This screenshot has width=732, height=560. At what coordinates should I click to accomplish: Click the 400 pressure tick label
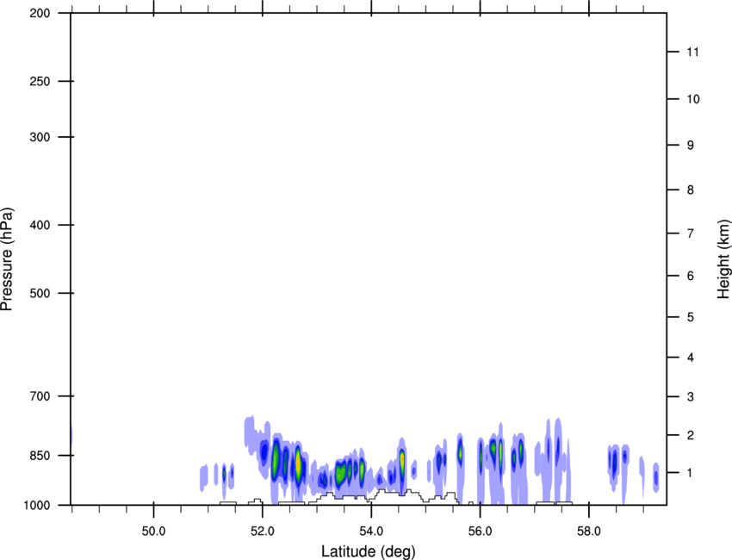(40, 225)
